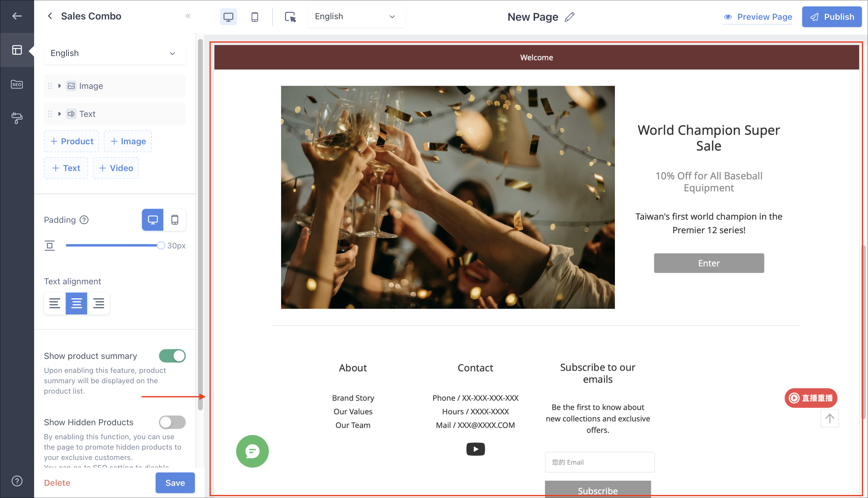Open the theme paint roller icon

[x=17, y=118]
